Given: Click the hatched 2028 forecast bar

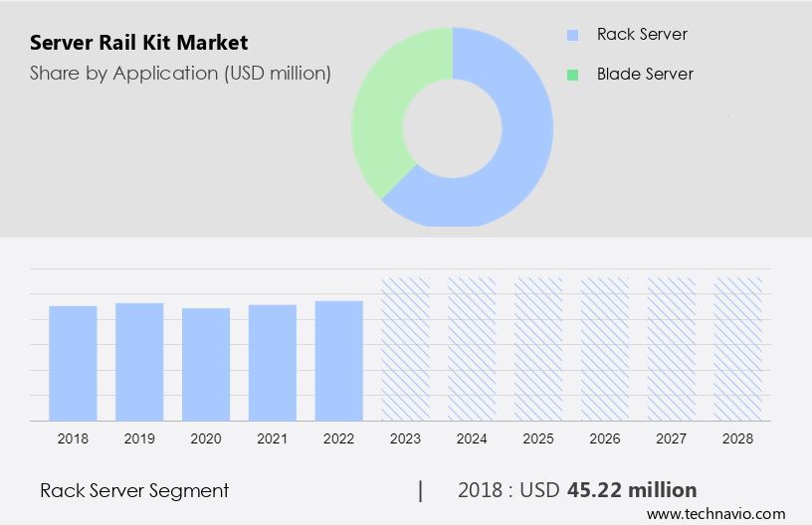Looking at the screenshot, I should tap(738, 348).
